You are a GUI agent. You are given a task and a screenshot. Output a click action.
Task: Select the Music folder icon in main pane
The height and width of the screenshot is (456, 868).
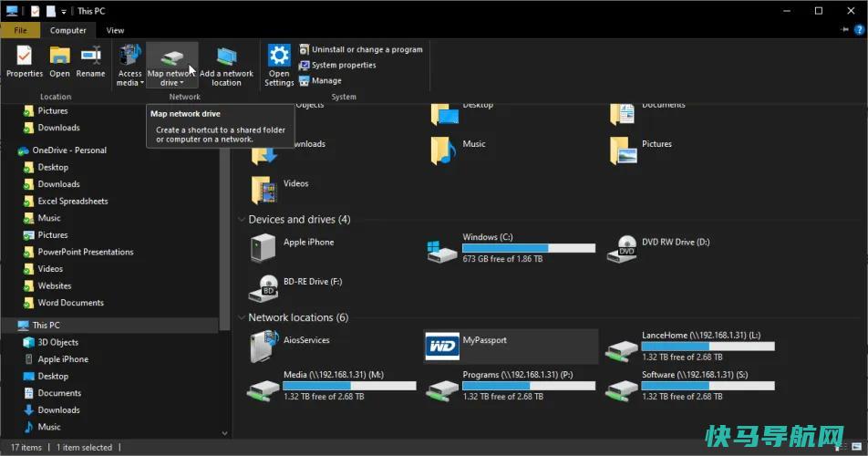[x=443, y=151]
